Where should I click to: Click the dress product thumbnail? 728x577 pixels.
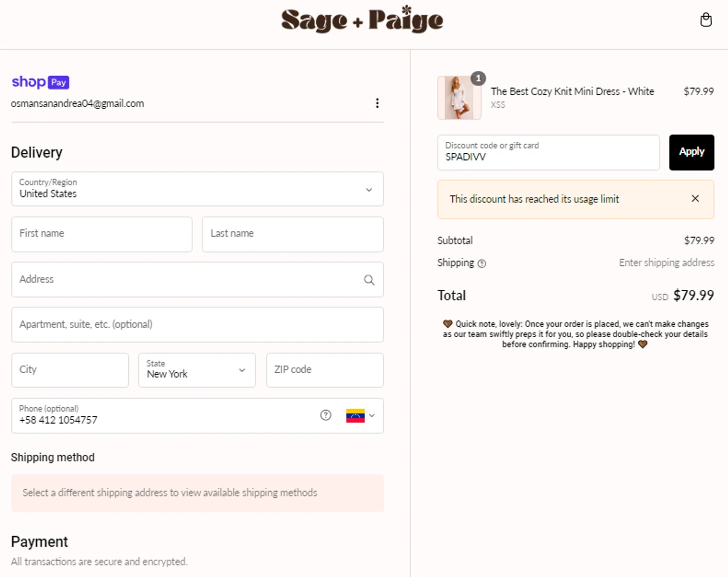(x=459, y=98)
